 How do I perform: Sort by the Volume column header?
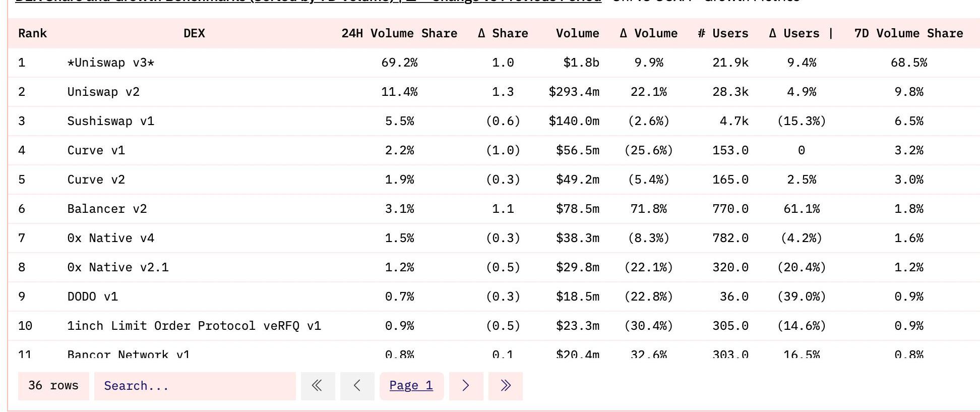tap(577, 33)
